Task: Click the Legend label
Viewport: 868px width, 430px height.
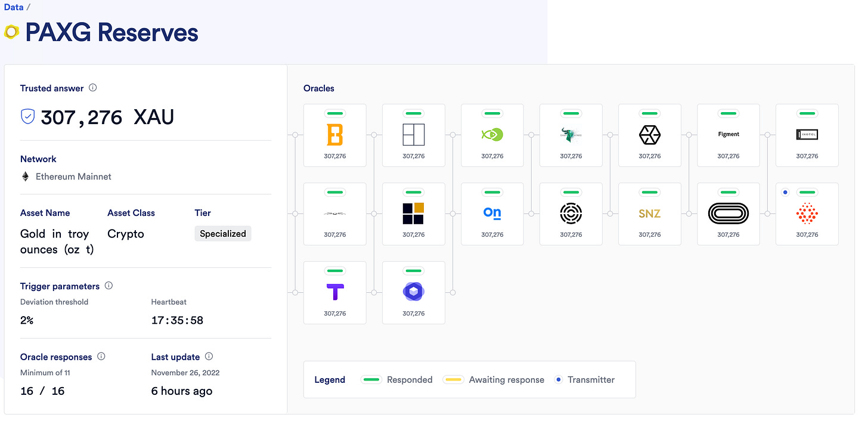Action: coord(330,380)
